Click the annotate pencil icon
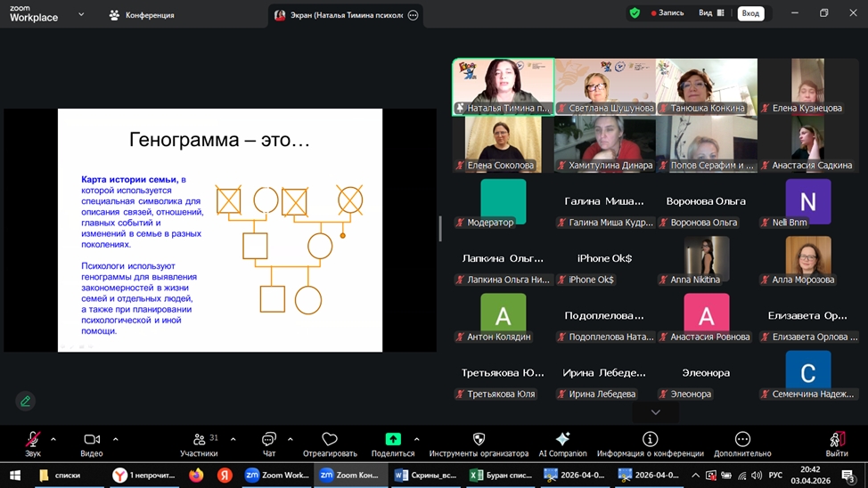 point(26,401)
